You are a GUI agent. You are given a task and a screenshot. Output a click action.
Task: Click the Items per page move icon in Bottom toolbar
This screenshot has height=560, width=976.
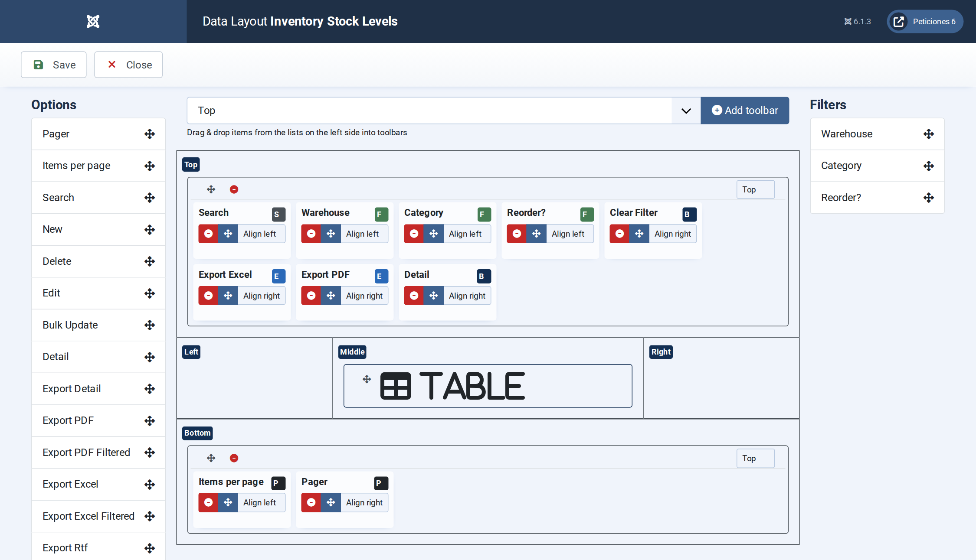(228, 502)
